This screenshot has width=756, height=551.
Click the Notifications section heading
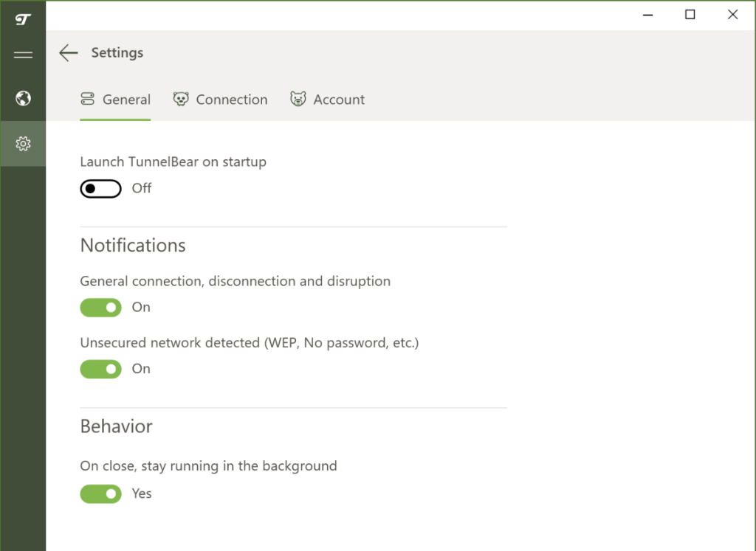click(133, 246)
